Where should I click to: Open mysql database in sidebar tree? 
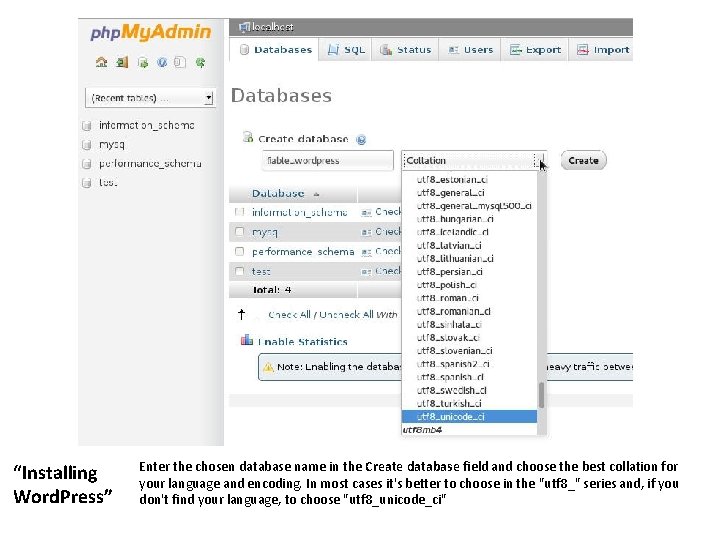pos(112,145)
